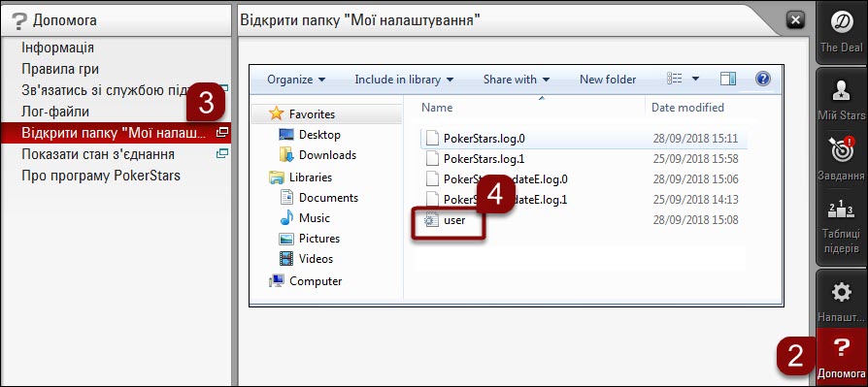Click the date 28/09/2018 15:11
Image resolution: width=868 pixels, height=387 pixels.
tap(695, 138)
